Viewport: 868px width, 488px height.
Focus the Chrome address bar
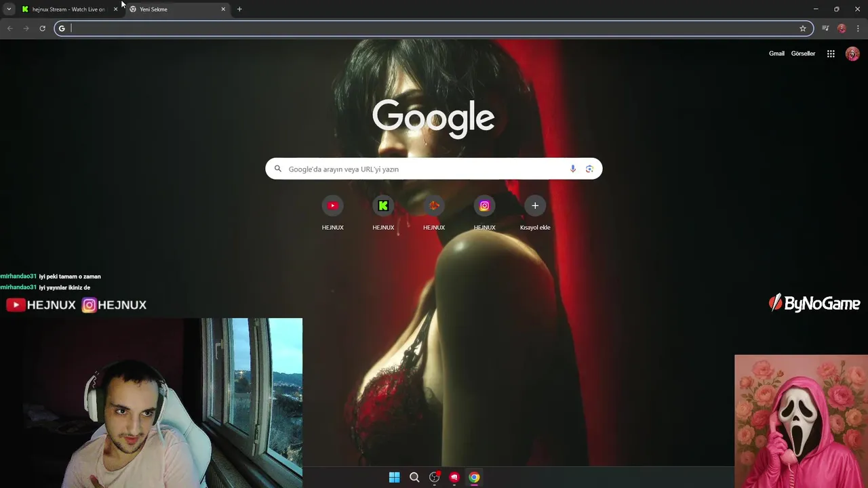point(434,28)
